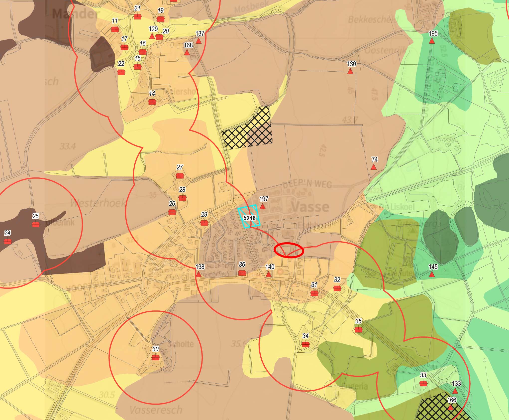509x420 pixels.
Task: Click the Vasse village name label
Action: coord(310,207)
